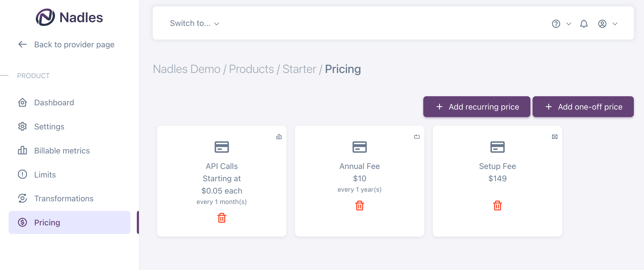The height and width of the screenshot is (270, 644).
Task: Click the notifications bell icon
Action: coord(584,24)
